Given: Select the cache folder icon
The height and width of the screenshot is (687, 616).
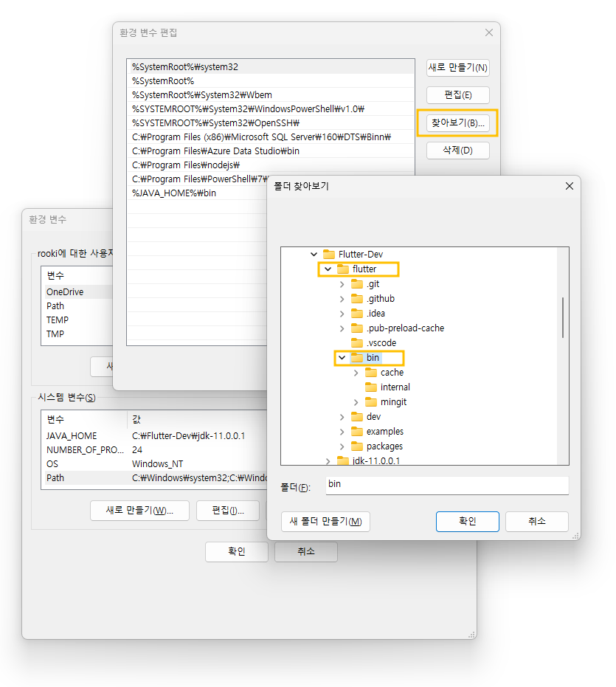Looking at the screenshot, I should 371,373.
